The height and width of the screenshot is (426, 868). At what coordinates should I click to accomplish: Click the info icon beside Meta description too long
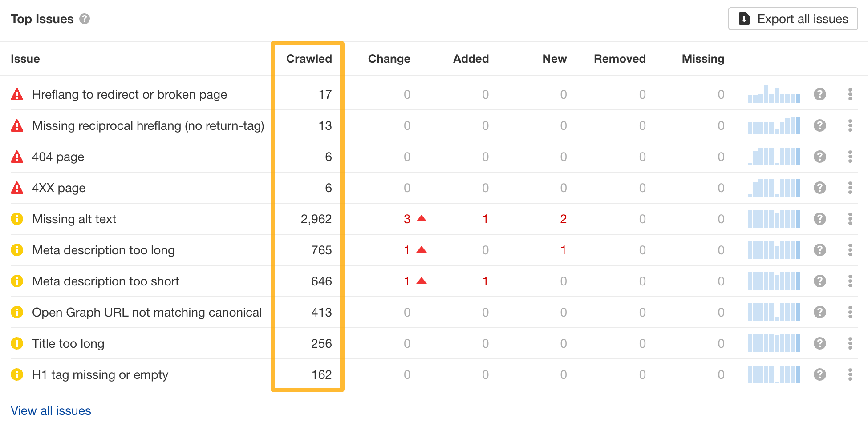tap(17, 250)
